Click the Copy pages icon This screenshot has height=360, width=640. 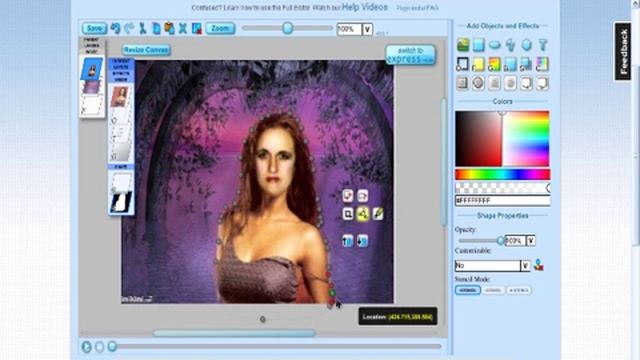[x=156, y=28]
